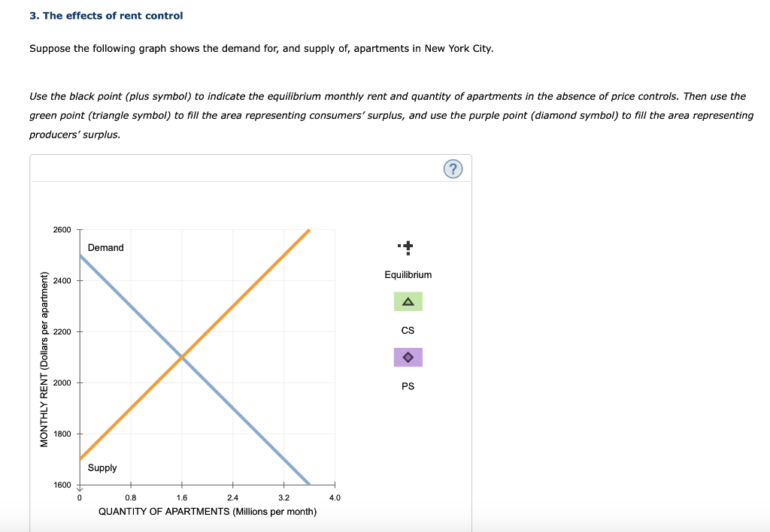Image resolution: width=770 pixels, height=532 pixels.
Task: Click the Demand label on the graph
Action: click(105, 247)
